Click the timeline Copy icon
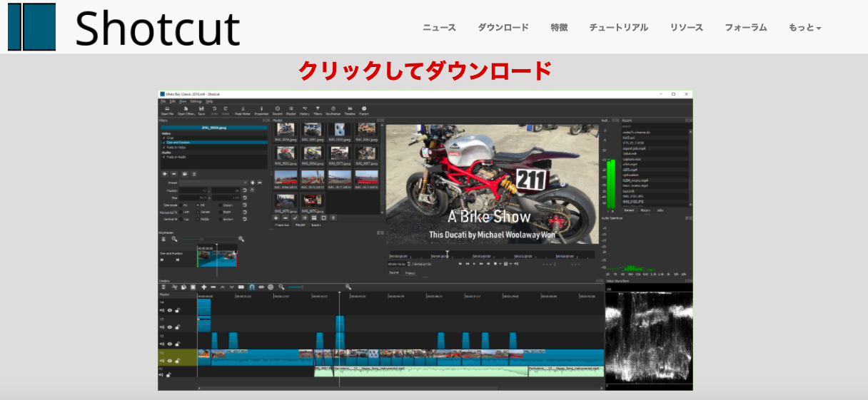 183,287
